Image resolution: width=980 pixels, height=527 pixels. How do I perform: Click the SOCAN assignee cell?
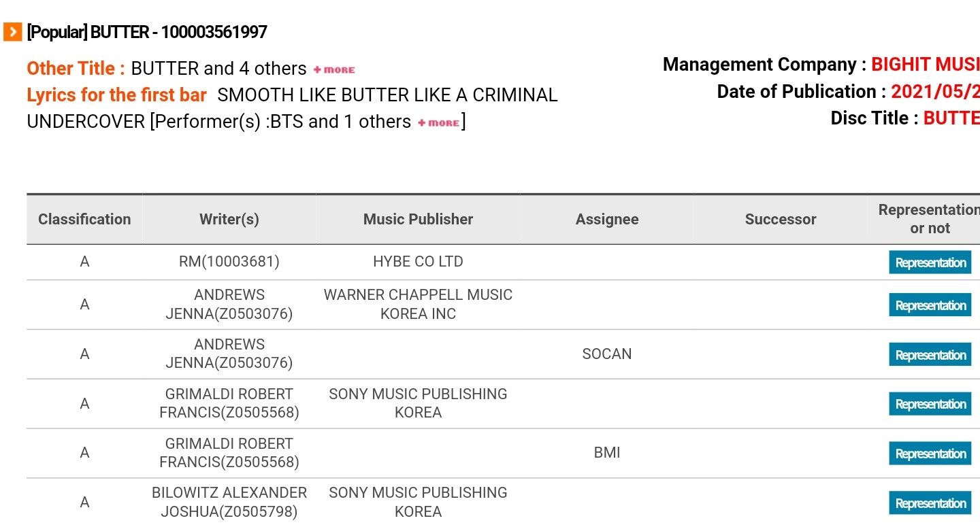point(607,354)
